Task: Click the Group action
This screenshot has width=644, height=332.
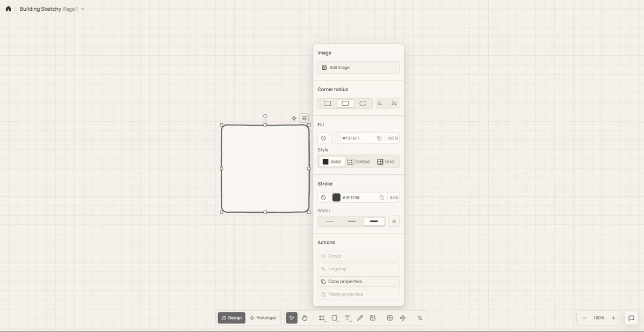Action: 359,256
